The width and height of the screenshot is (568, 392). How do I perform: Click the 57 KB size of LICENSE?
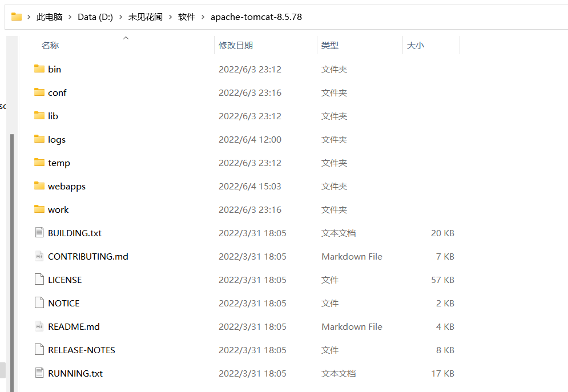(442, 280)
